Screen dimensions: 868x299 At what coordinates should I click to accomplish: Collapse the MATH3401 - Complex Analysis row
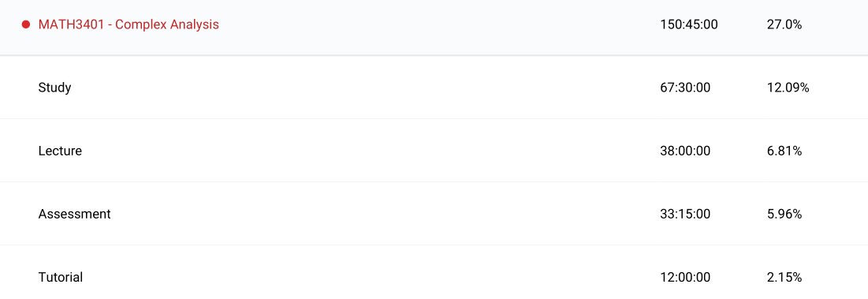click(434, 27)
